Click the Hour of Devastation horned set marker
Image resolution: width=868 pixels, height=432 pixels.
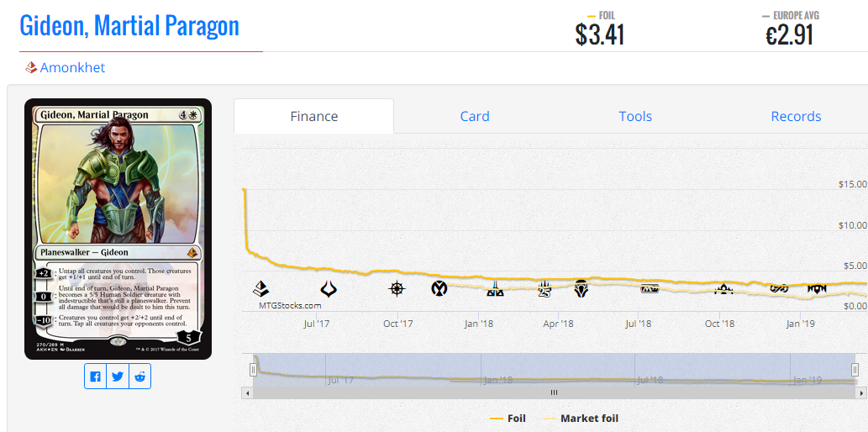[329, 288]
